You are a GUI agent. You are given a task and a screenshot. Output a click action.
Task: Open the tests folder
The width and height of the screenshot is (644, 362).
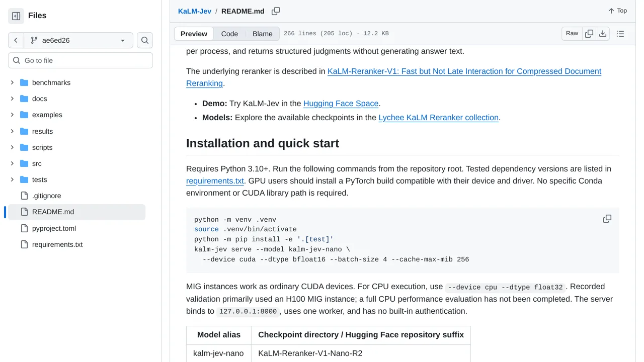coord(39,179)
